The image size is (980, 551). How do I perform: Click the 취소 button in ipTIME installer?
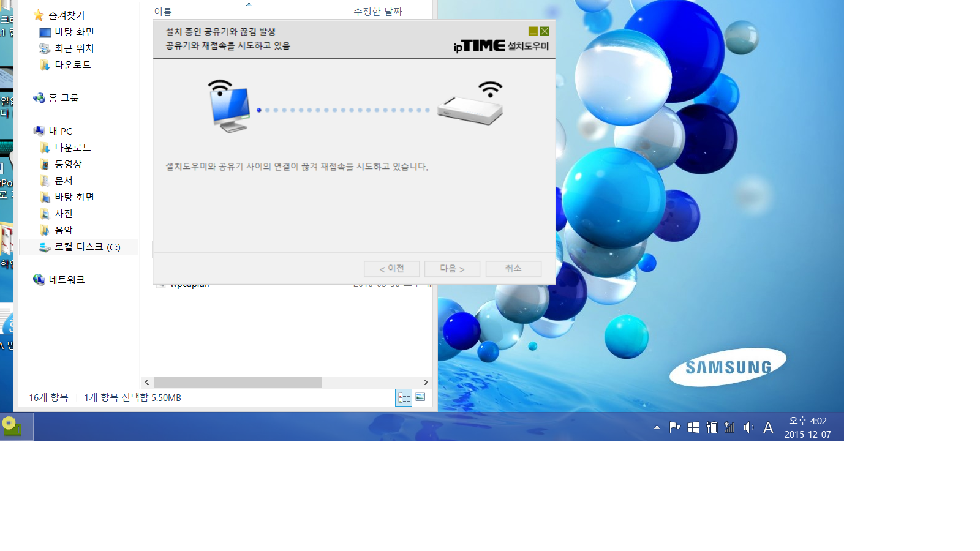(513, 269)
